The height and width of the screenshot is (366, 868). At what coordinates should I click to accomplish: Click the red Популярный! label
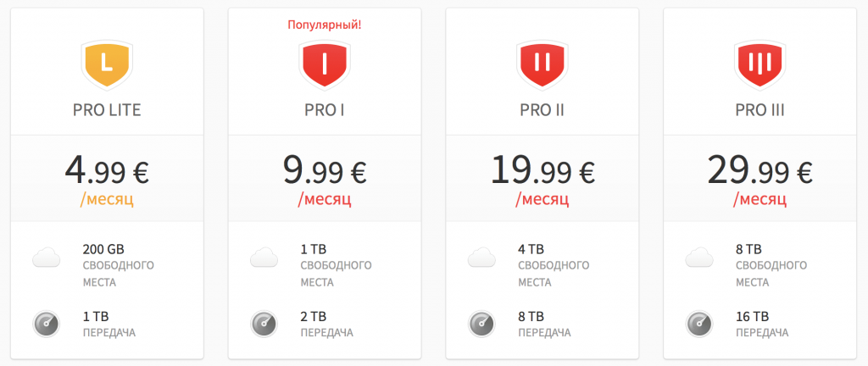pos(325,25)
